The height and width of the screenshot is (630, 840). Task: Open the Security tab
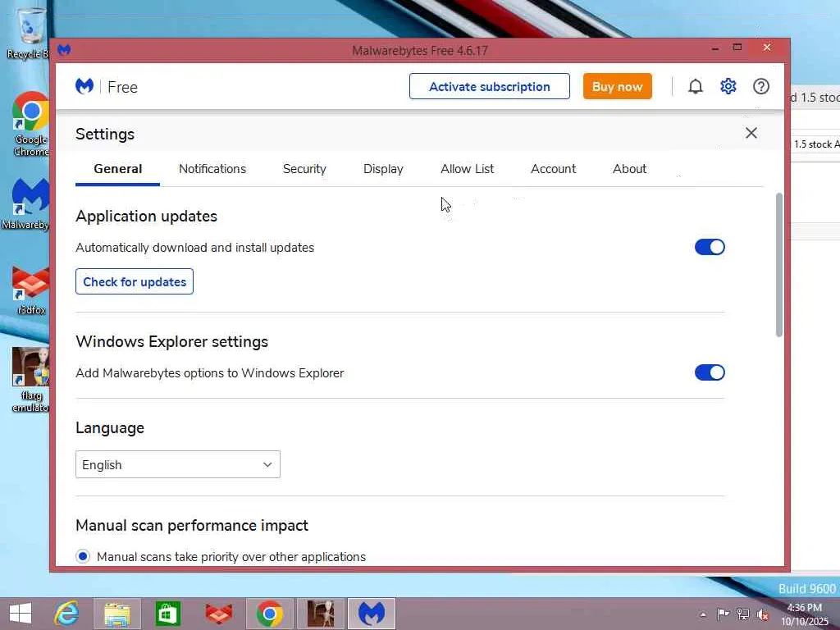point(304,169)
